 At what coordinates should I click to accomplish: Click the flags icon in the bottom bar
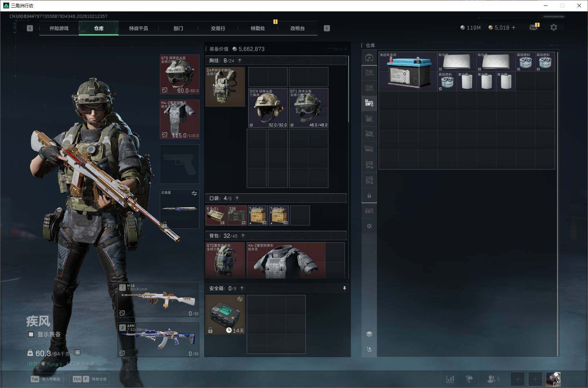click(x=469, y=379)
